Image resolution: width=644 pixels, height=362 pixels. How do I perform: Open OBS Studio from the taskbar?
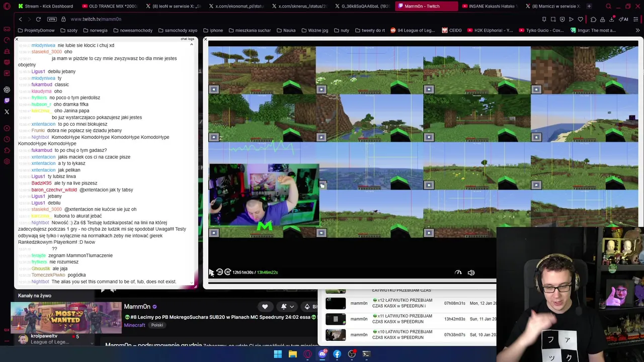tap(352, 354)
